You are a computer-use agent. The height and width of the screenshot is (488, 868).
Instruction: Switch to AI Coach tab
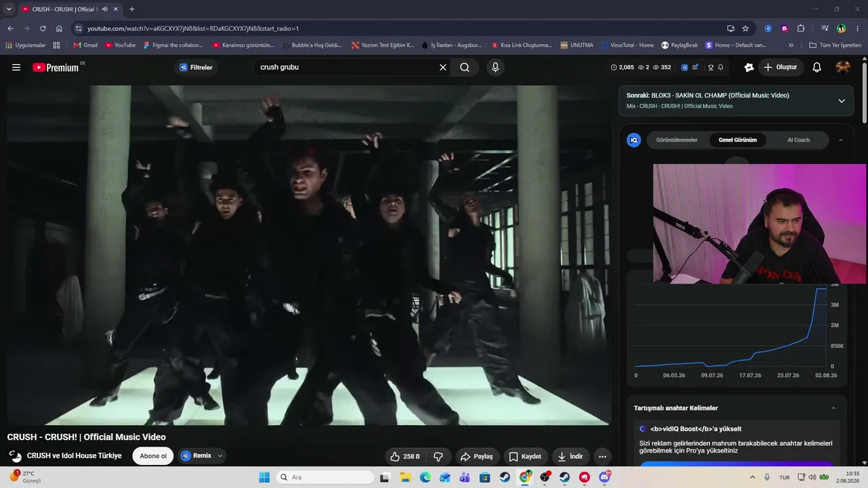click(798, 140)
